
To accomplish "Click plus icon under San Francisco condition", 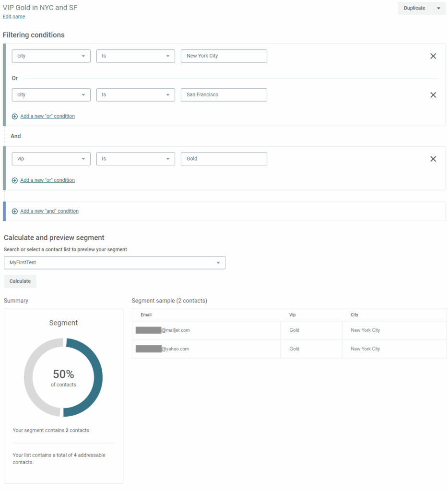I will (14, 117).
